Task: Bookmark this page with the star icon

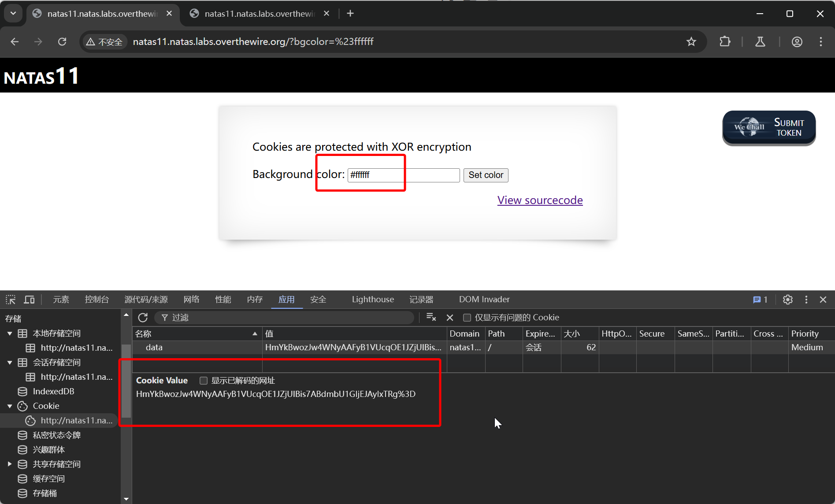Action: click(691, 41)
